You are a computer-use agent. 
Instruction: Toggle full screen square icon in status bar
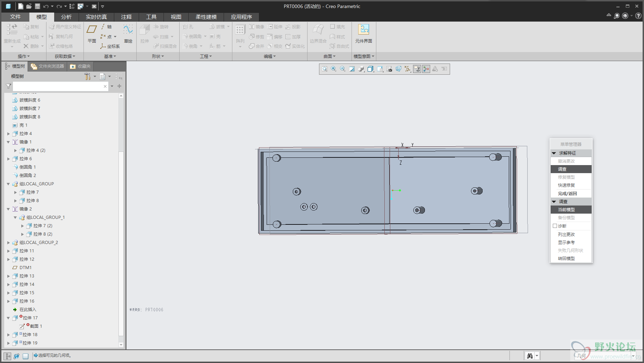coord(26,356)
